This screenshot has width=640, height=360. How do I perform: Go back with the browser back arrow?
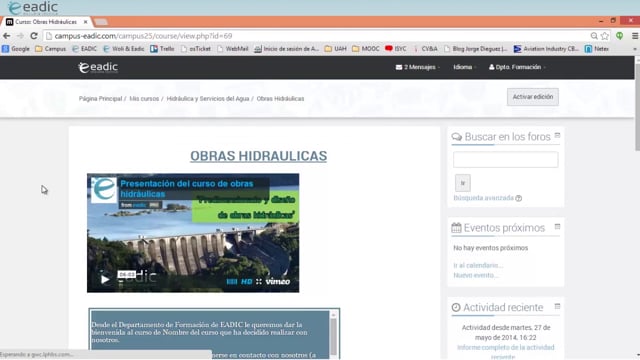tap(7, 36)
